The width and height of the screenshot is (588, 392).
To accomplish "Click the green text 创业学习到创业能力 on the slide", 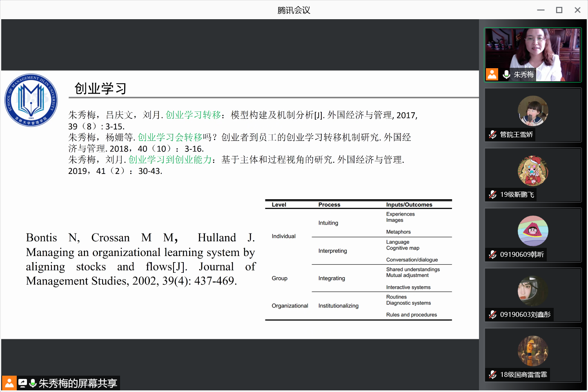I will (x=170, y=160).
